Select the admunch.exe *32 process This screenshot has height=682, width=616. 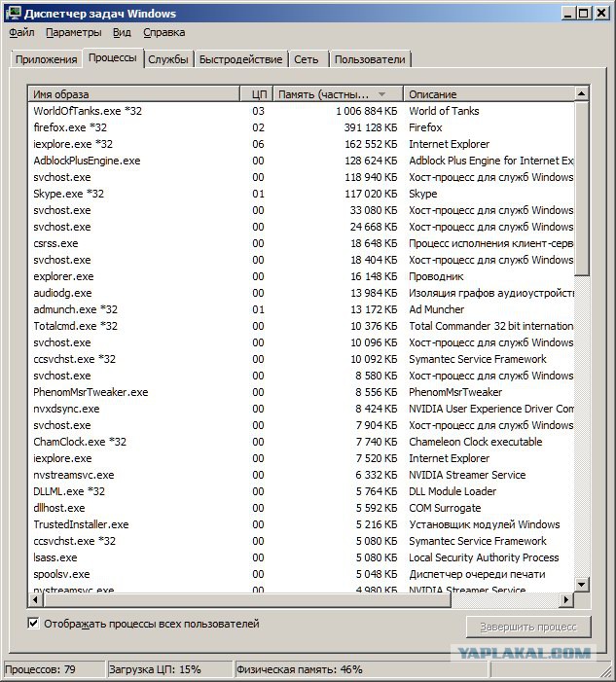point(301,309)
